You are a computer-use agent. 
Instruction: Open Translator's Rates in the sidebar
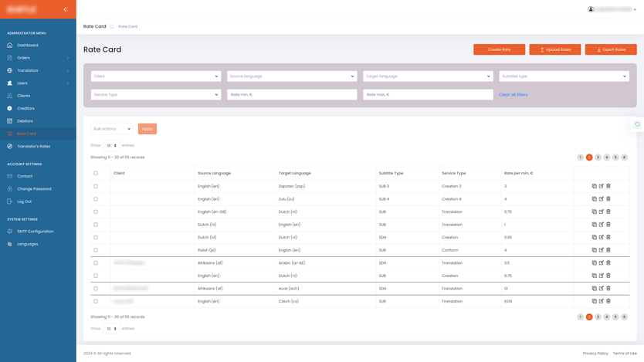coord(33,146)
